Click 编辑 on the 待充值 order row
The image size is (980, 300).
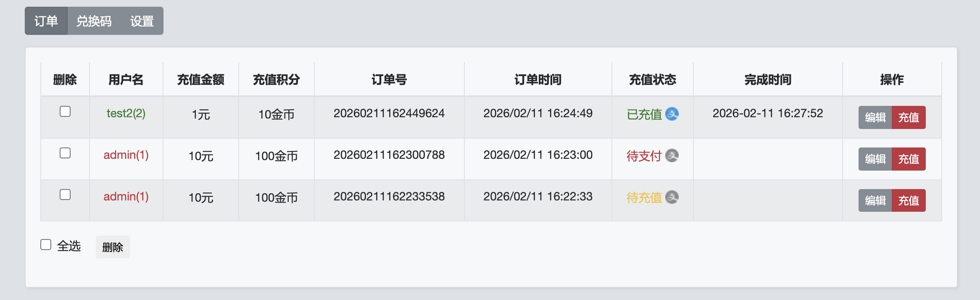875,200
